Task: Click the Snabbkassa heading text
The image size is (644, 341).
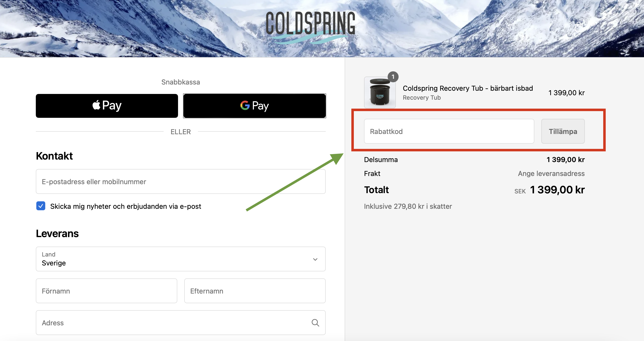Action: coord(181,82)
